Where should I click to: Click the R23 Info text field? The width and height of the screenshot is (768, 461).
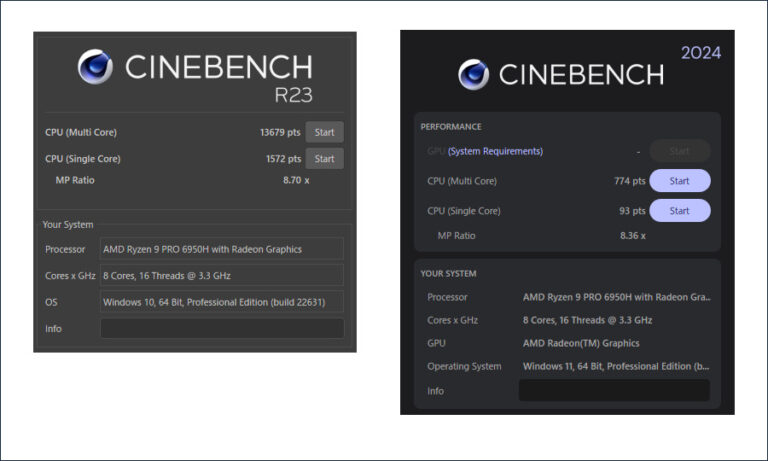tap(221, 329)
